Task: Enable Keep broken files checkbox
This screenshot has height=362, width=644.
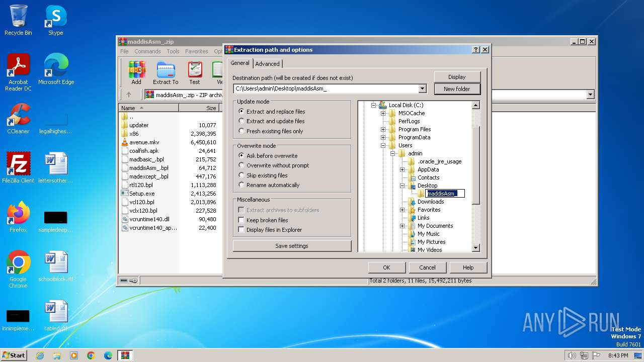Action: (242, 220)
